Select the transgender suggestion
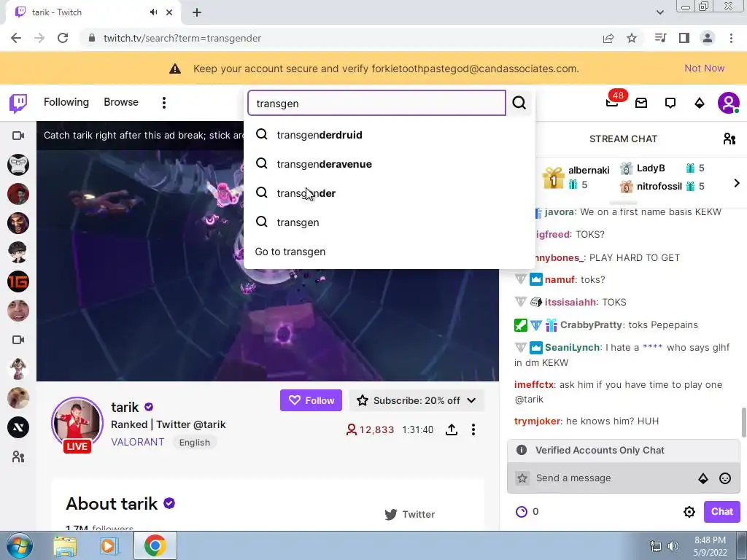This screenshot has height=560, width=747. click(390, 192)
